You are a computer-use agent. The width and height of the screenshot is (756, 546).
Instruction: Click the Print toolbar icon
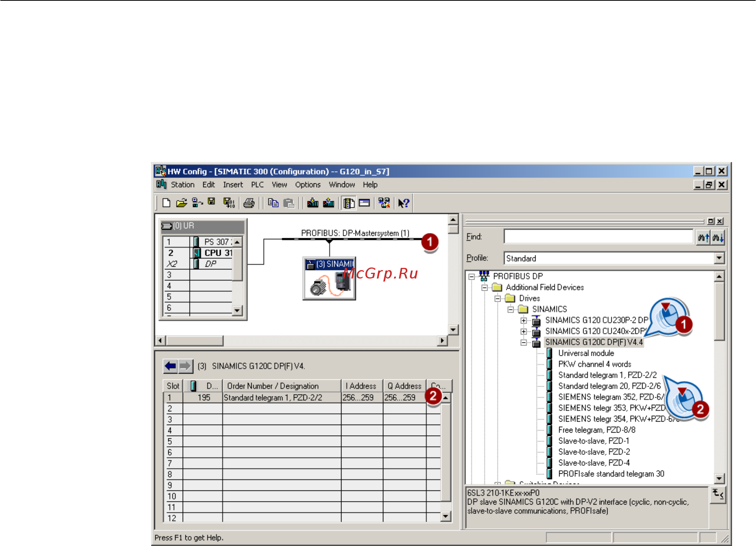pyautogui.click(x=249, y=203)
